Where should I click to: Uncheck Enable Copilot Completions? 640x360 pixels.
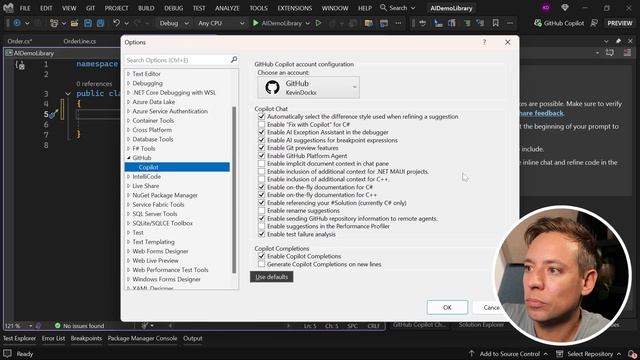[262, 256]
